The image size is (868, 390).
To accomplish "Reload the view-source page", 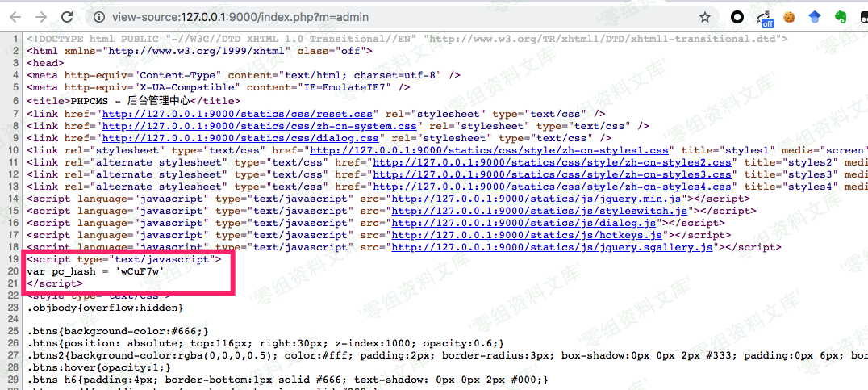I will 66,16.
